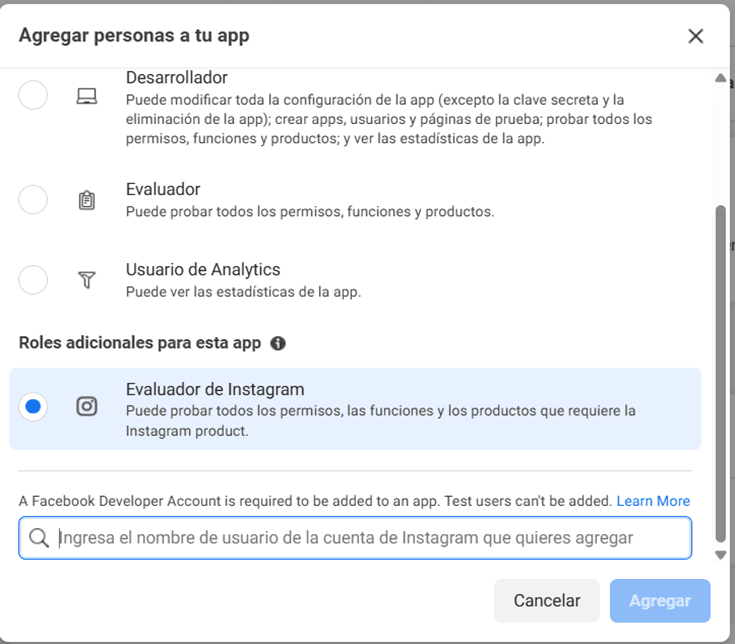This screenshot has width=735, height=644.
Task: Click the Instagram logo icon
Action: (87, 406)
